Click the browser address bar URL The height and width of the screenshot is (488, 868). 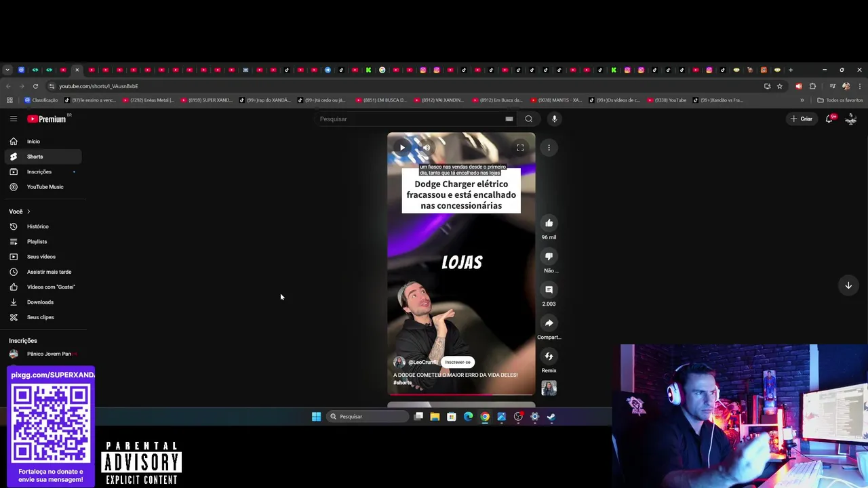tap(98, 86)
